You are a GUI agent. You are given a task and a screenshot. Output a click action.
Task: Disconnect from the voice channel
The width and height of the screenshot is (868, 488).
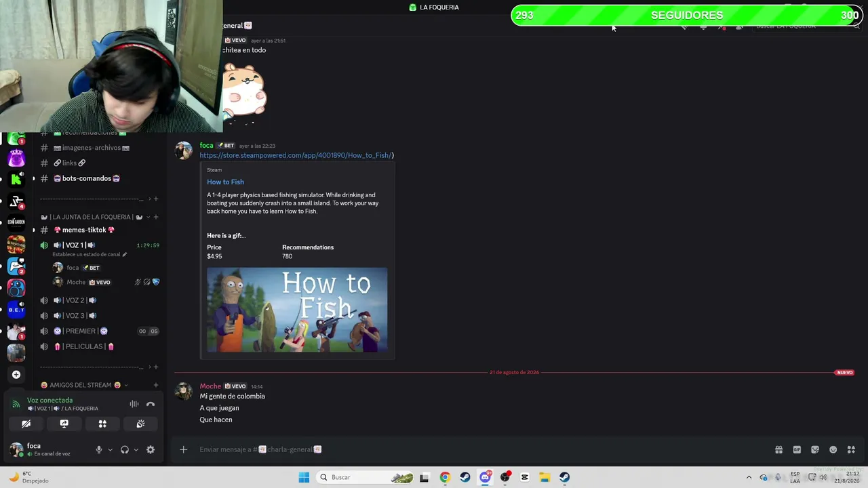[151, 404]
